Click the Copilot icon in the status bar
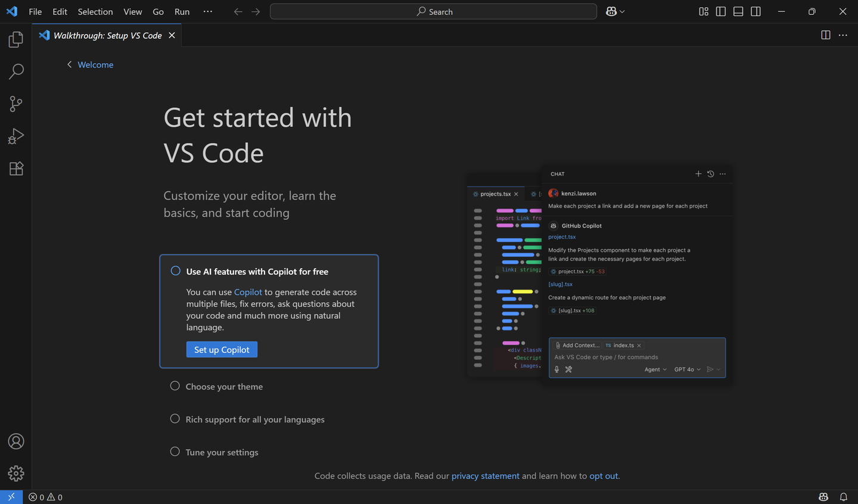This screenshot has height=504, width=858. tap(823, 496)
